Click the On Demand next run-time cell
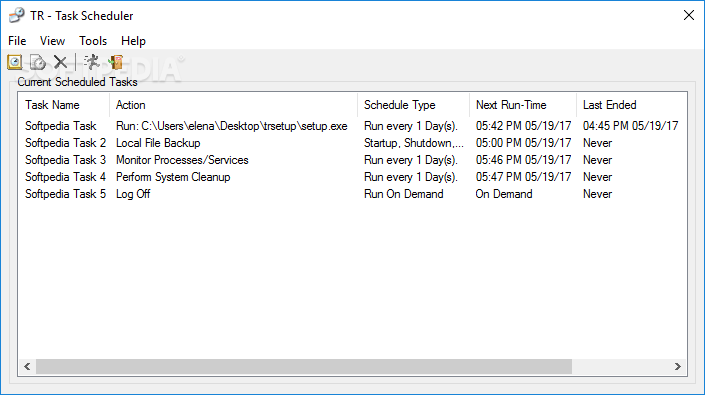Viewport: 705px width, 395px height. [504, 194]
